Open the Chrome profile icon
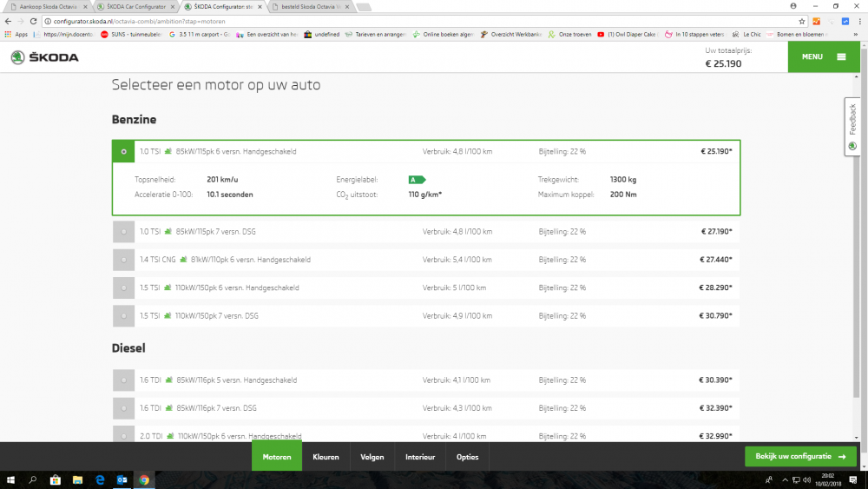The height and width of the screenshot is (489, 868). 793,6
